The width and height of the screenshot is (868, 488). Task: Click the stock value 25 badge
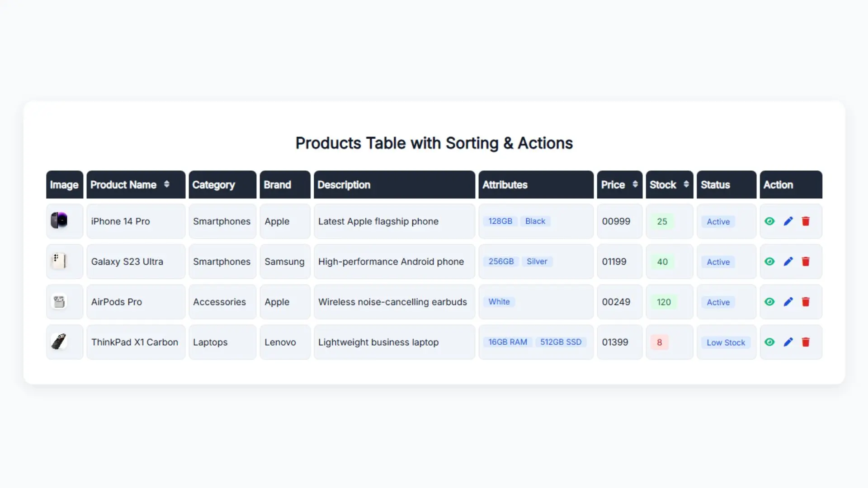click(x=662, y=221)
